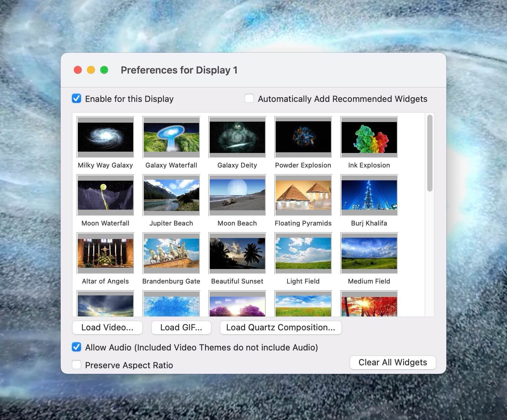The width and height of the screenshot is (507, 420).
Task: Select the Milky Way Galaxy theme
Action: click(105, 137)
